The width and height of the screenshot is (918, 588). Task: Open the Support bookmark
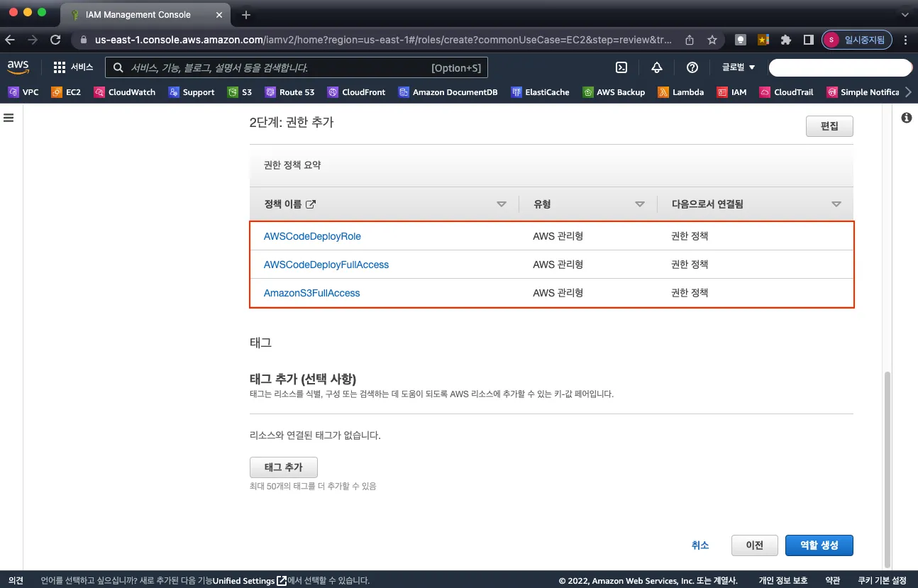pyautogui.click(x=191, y=92)
